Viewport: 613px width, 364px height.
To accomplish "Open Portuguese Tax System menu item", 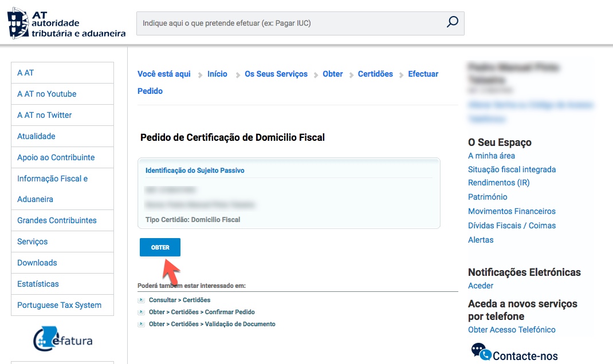I will point(59,305).
